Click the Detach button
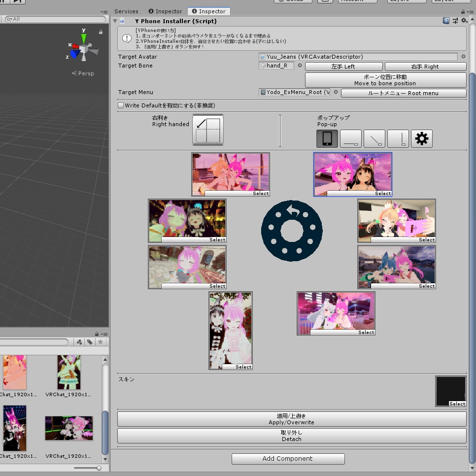Screen dimensions: 476x476 [292, 436]
